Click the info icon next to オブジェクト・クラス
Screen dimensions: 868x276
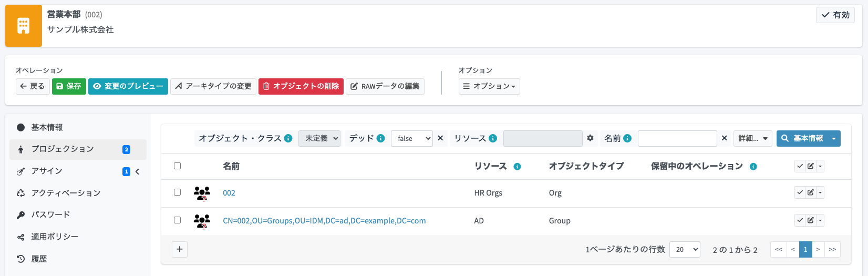coord(288,138)
